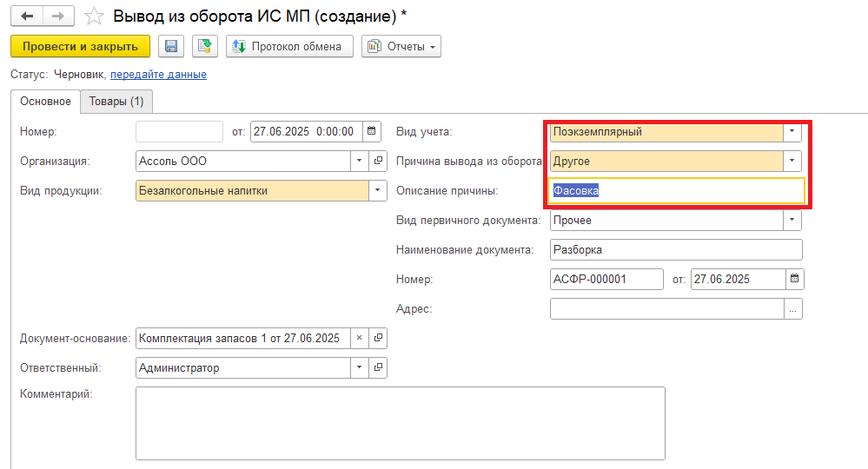Open calendar for primary document date

(x=794, y=279)
